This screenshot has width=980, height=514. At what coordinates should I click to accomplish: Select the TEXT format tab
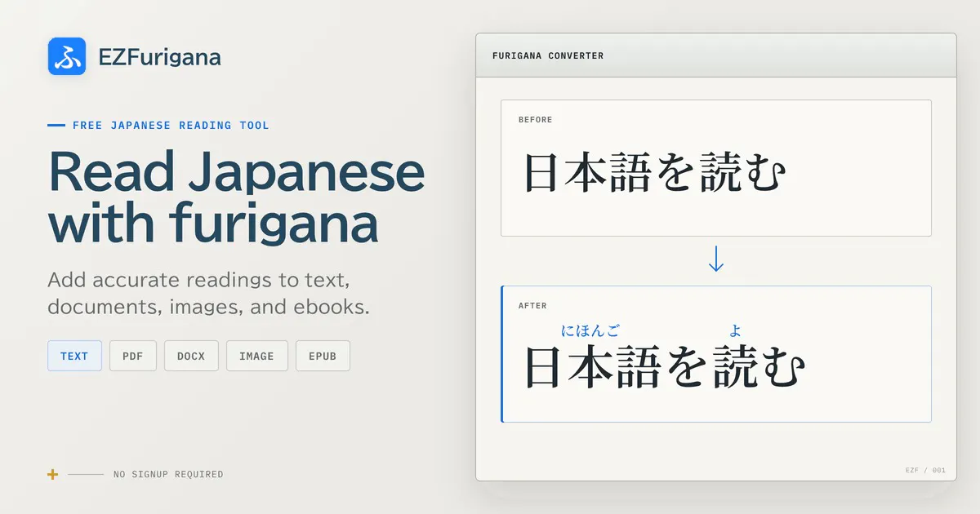pos(74,356)
